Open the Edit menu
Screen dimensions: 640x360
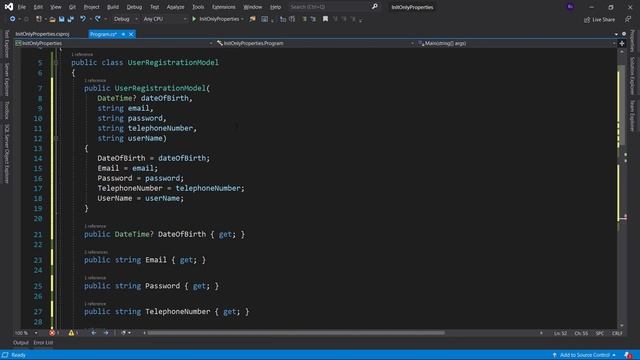(38, 7)
